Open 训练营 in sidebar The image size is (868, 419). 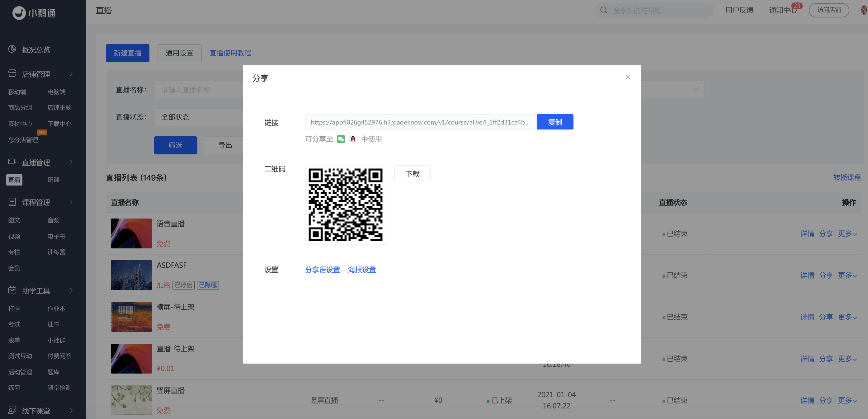pyautogui.click(x=57, y=252)
